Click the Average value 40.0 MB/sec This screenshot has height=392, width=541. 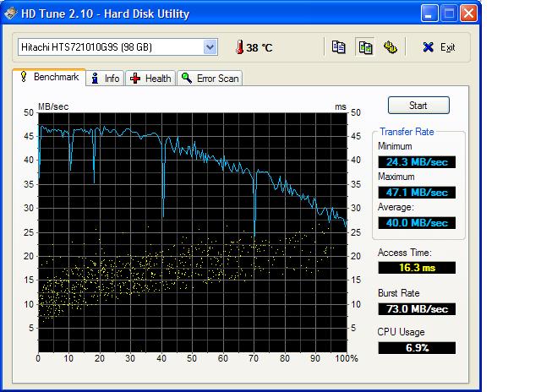[417, 223]
